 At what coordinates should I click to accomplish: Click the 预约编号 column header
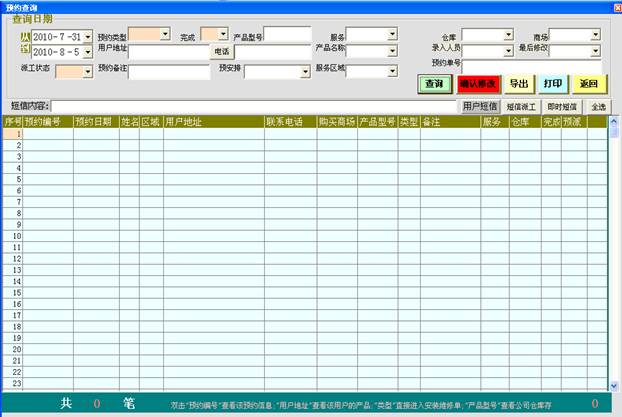tap(48, 122)
